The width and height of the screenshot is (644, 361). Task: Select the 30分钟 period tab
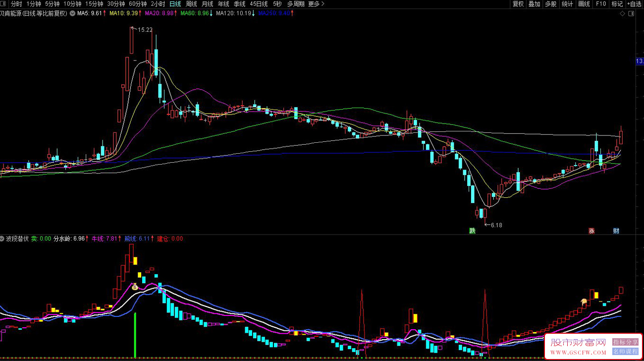click(116, 4)
